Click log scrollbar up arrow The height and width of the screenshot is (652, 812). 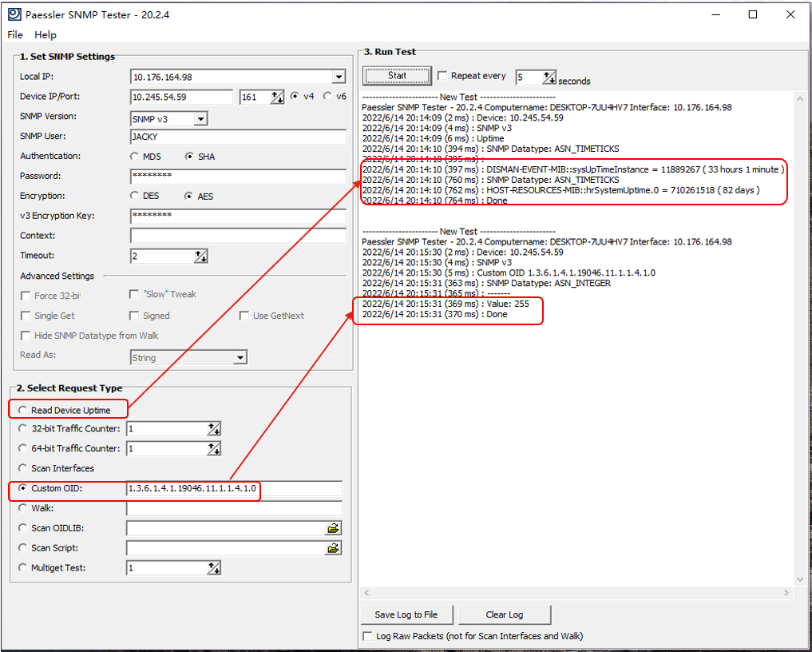[x=800, y=98]
